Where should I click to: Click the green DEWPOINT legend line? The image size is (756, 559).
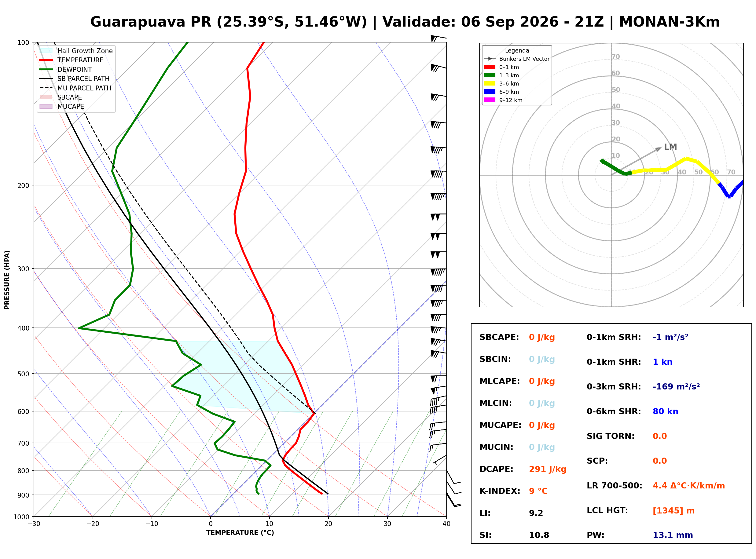(46, 69)
